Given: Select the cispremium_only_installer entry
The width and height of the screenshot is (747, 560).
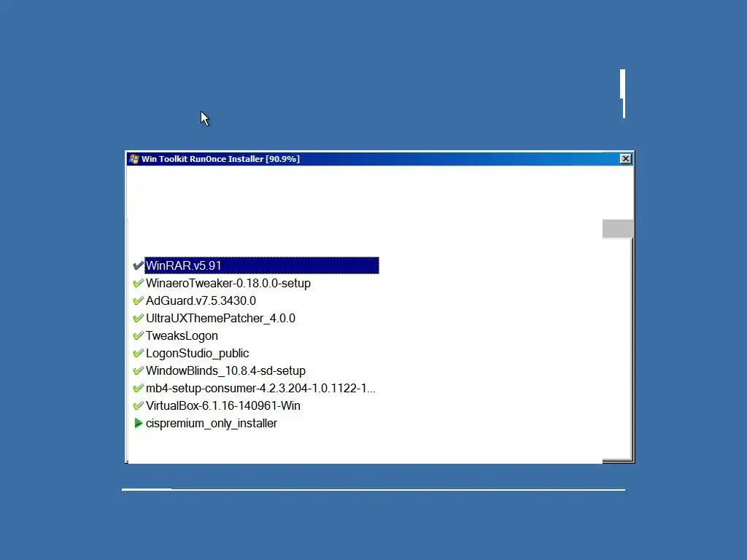Looking at the screenshot, I should pos(211,424).
